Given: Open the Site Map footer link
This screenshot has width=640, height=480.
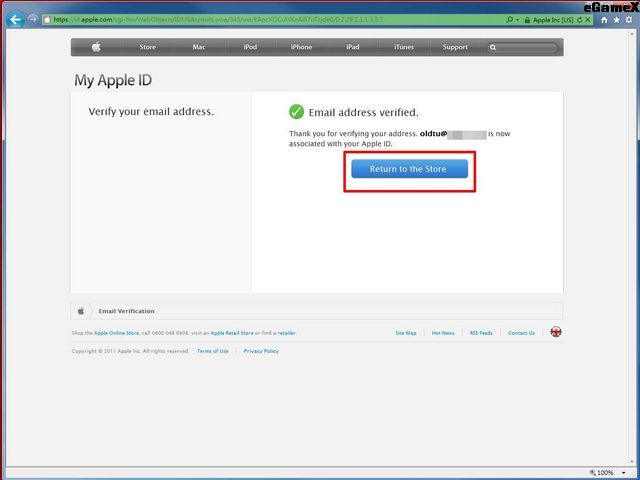Looking at the screenshot, I should click(406, 333).
